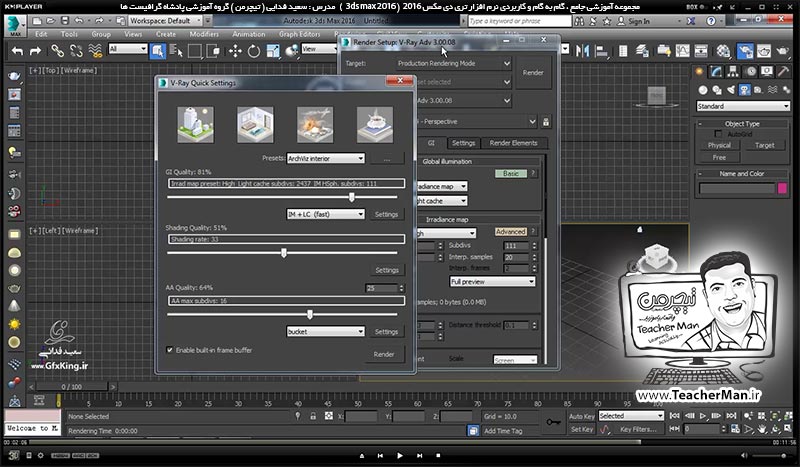The image size is (800, 467).
Task: Adjust the Shading Quality slider handle
Action: 284,253
